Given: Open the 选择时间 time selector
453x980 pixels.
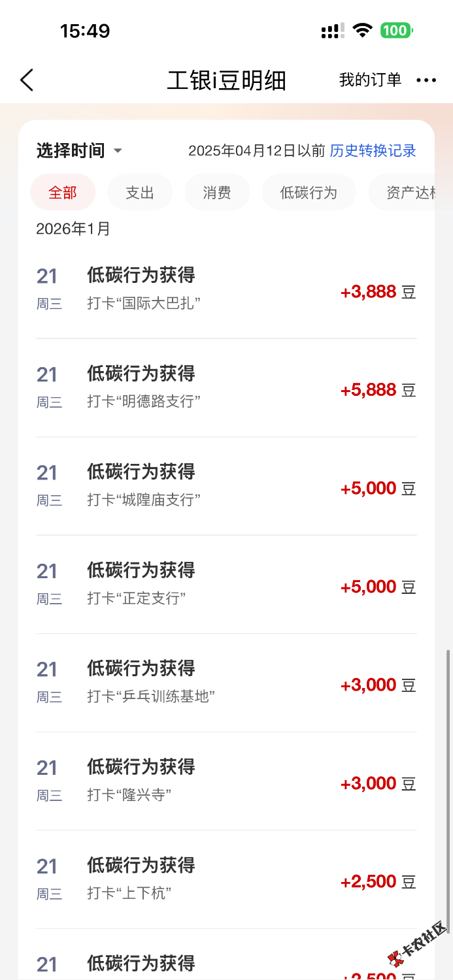Looking at the screenshot, I should point(71,151).
